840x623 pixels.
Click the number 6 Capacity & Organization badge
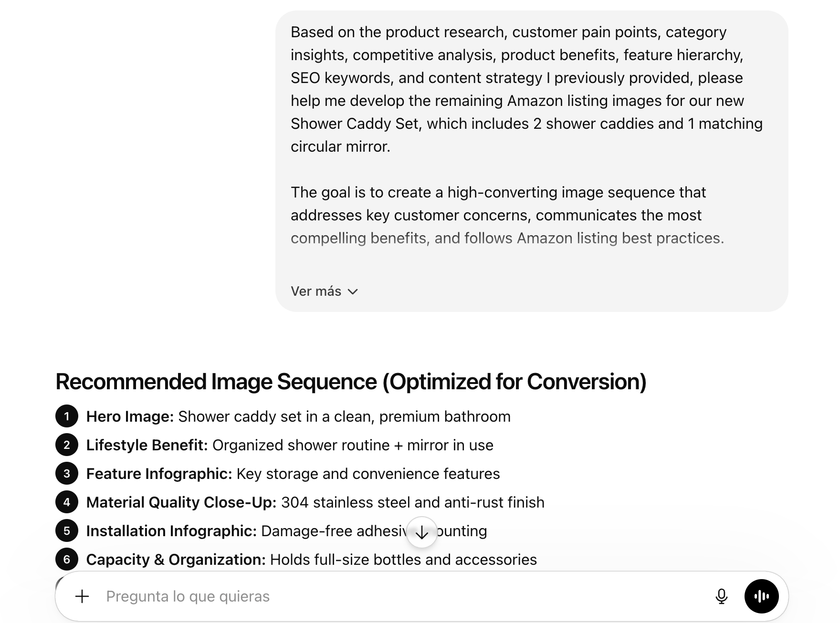[x=67, y=560]
